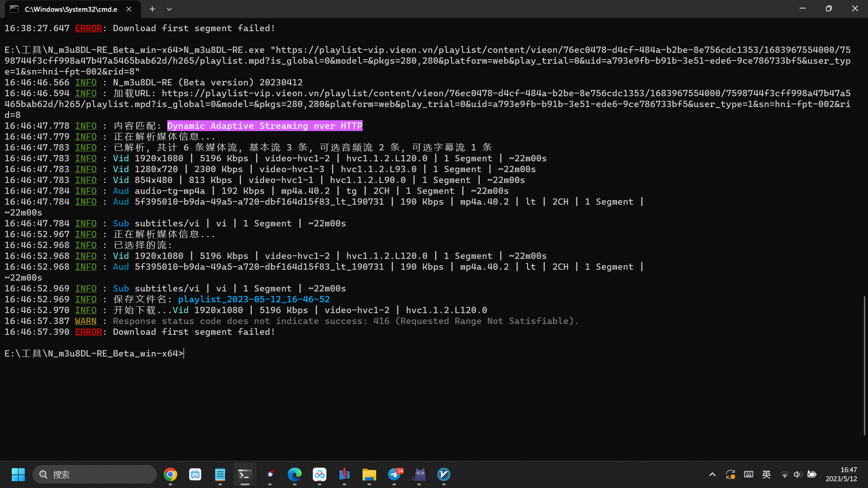Open Wi-Fi network tray icon

coord(785,474)
